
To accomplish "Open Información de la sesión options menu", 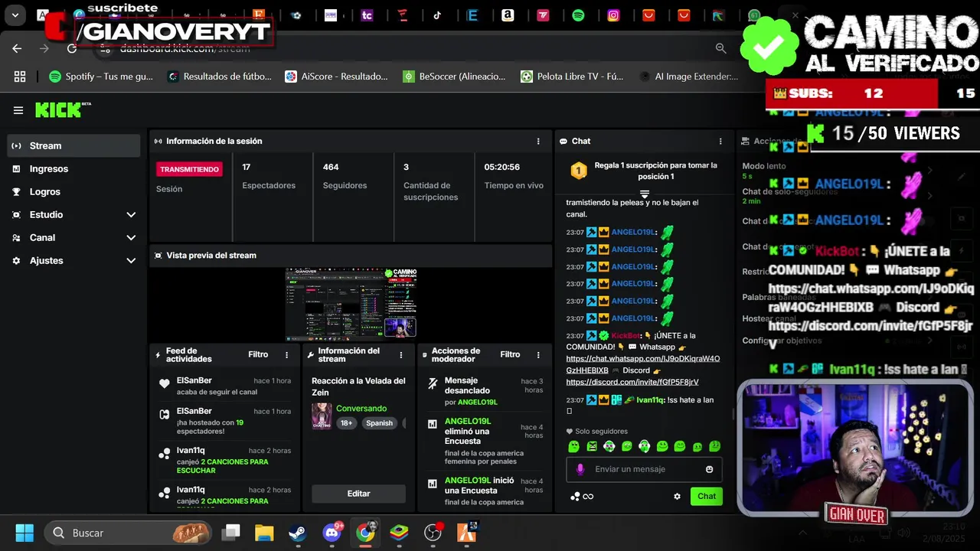I will tap(538, 141).
